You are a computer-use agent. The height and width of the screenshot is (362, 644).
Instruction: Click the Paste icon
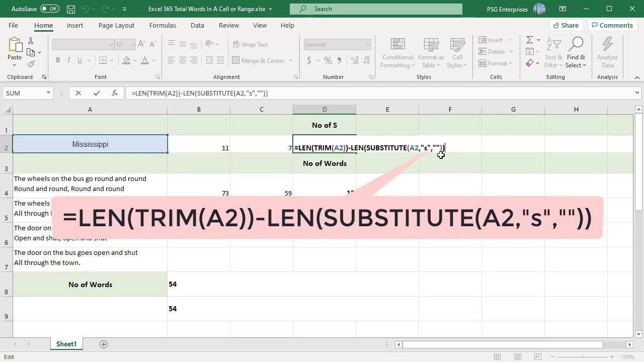[15, 46]
